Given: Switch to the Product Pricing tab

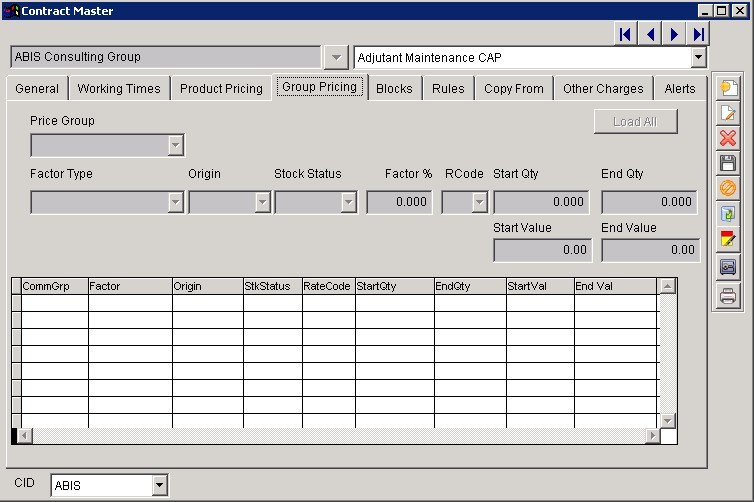Looking at the screenshot, I should [x=221, y=89].
